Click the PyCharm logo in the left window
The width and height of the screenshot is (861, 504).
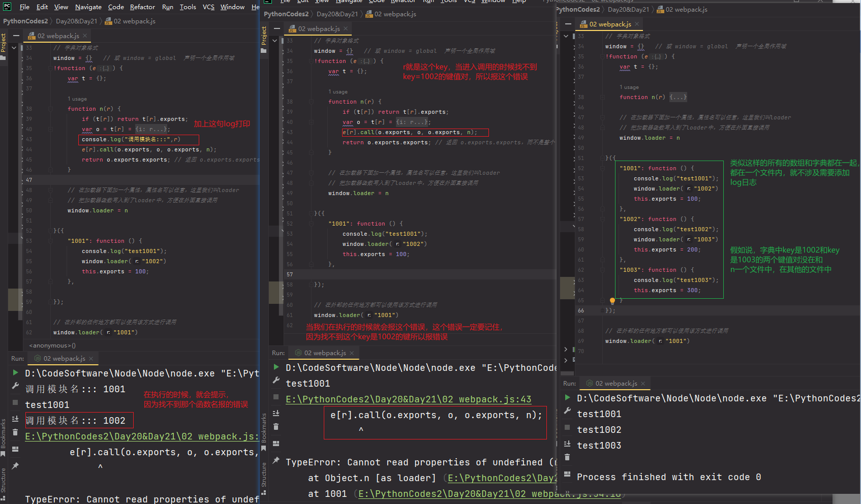pyautogui.click(x=7, y=7)
